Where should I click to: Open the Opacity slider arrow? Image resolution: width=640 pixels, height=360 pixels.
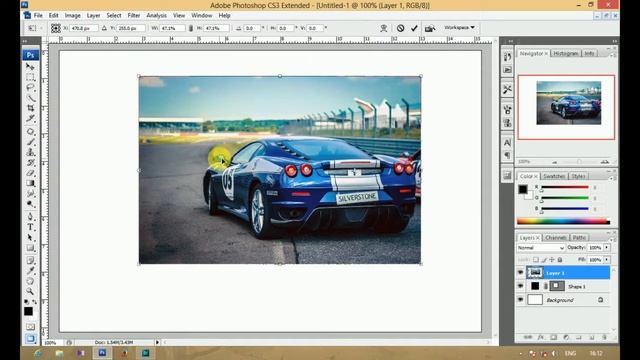pos(607,248)
